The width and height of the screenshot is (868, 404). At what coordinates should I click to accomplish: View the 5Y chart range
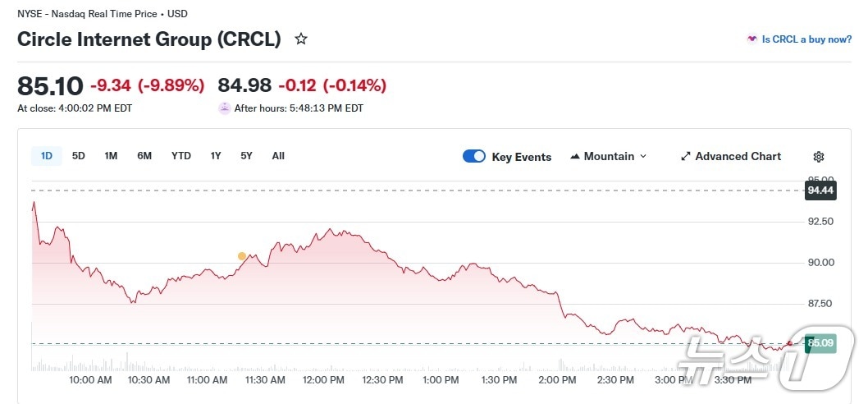(246, 156)
